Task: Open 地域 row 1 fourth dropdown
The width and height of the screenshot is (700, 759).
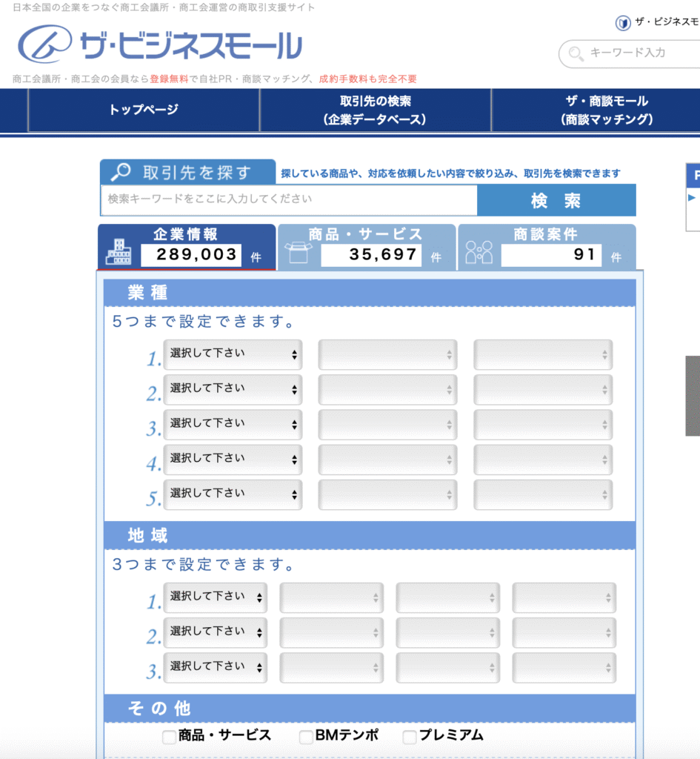Action: [x=564, y=597]
